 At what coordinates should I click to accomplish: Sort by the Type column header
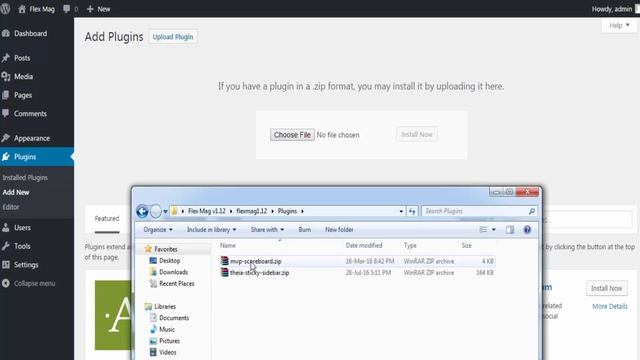410,245
